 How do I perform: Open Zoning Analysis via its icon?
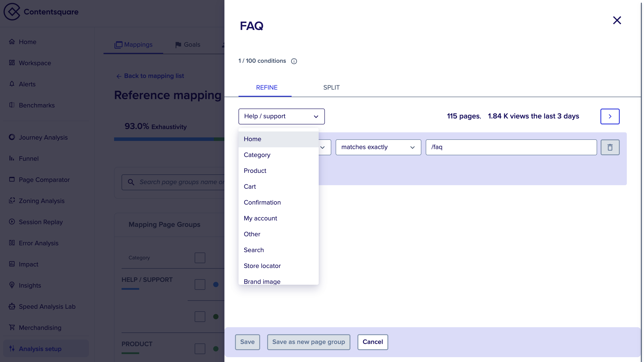click(12, 201)
